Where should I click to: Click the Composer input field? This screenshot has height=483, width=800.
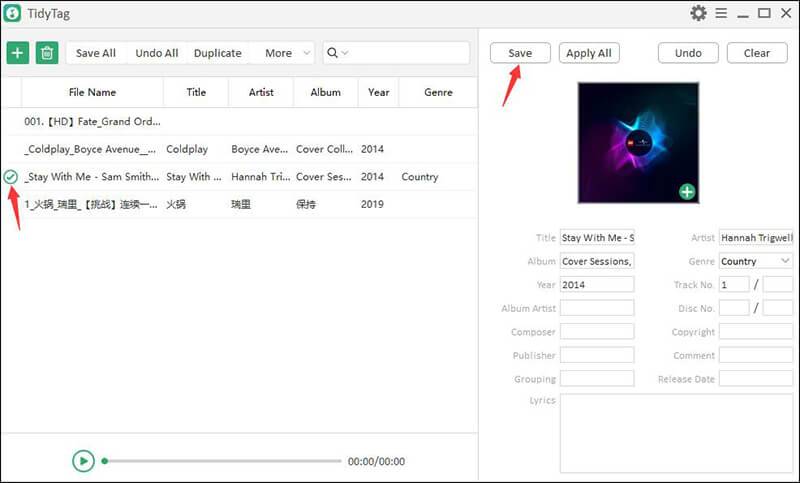[x=597, y=332]
